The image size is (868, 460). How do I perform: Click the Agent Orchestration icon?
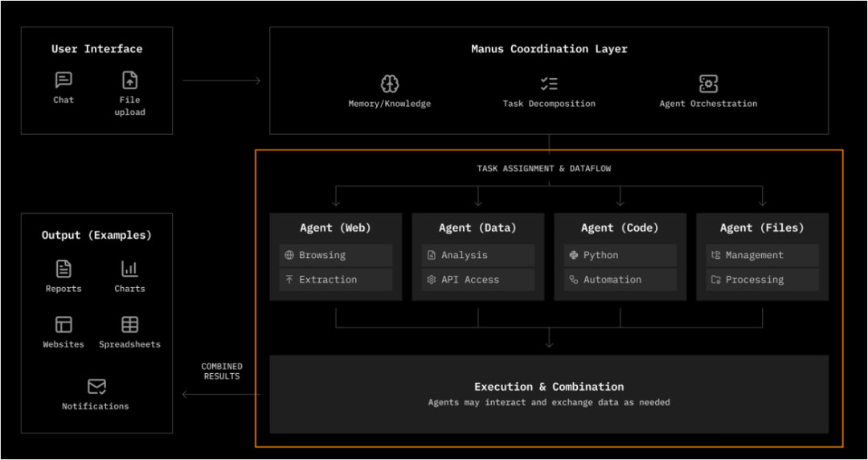coord(708,84)
